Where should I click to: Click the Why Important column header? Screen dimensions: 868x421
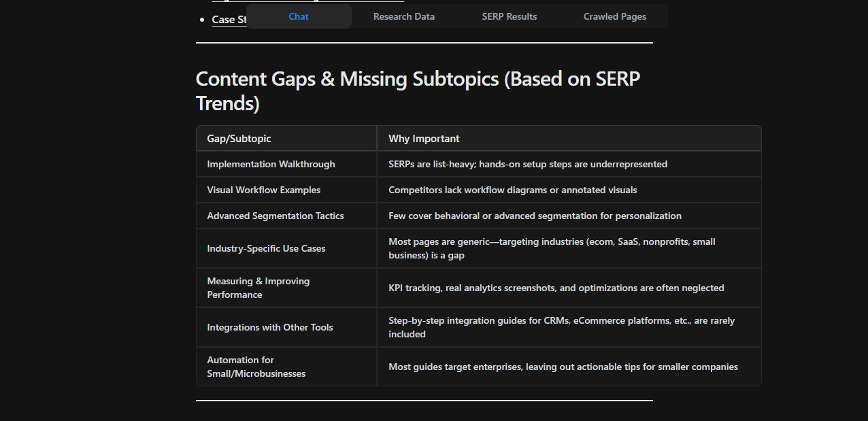(x=424, y=138)
